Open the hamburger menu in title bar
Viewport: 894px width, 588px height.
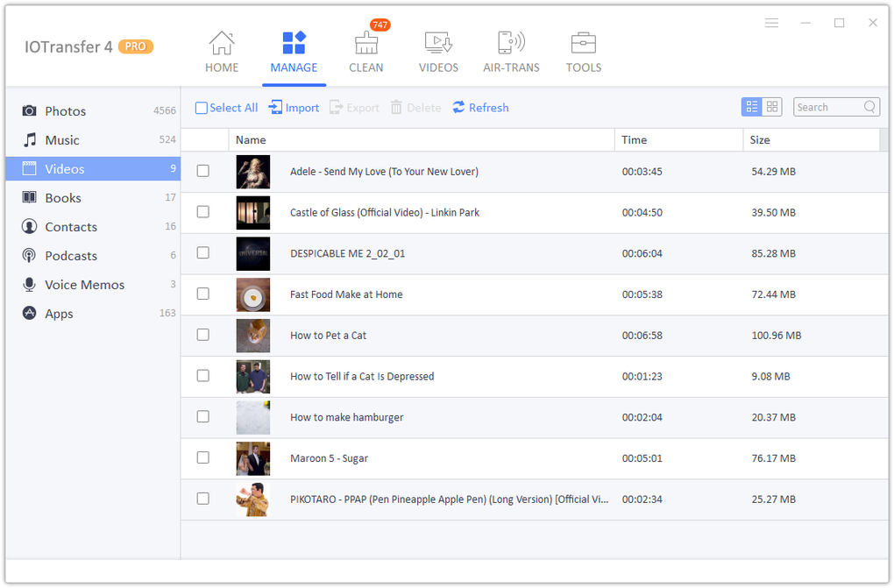(771, 23)
